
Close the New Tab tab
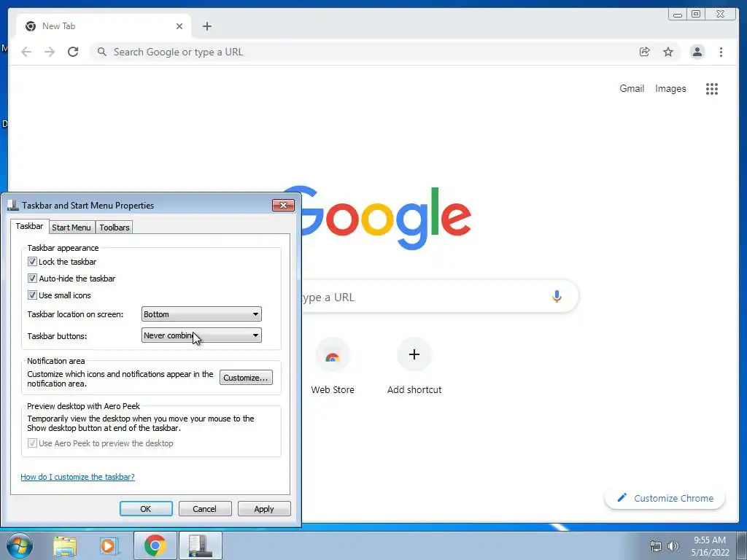click(x=179, y=26)
